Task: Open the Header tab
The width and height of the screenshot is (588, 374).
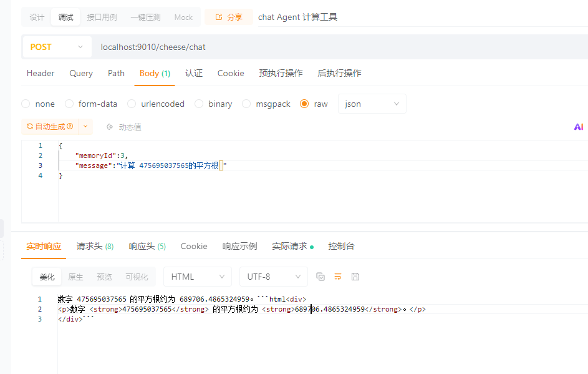Action: 41,73
